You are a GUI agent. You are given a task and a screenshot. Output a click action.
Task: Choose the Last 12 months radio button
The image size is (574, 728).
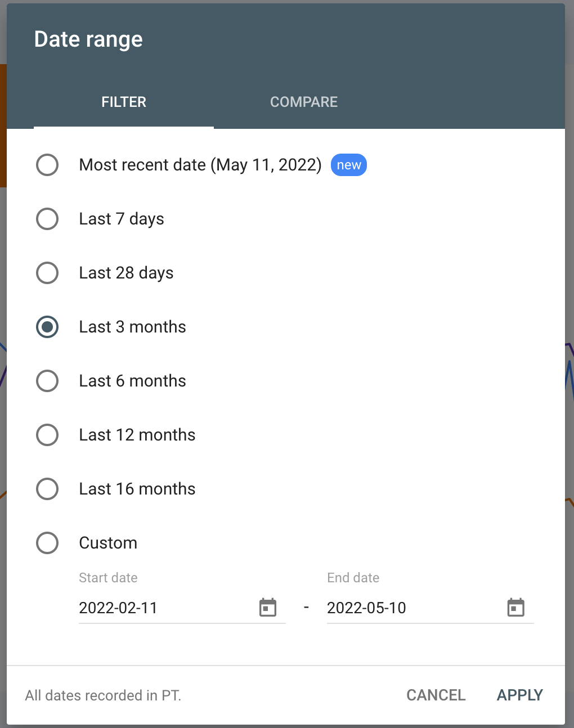[47, 435]
